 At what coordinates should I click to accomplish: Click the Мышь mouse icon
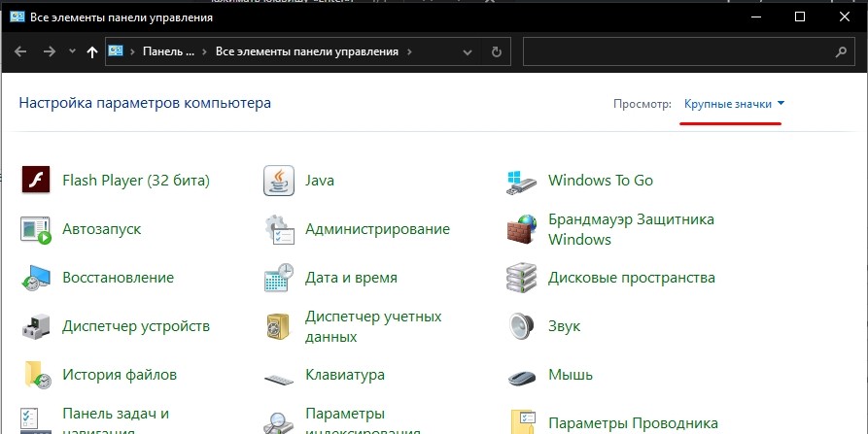pyautogui.click(x=521, y=378)
